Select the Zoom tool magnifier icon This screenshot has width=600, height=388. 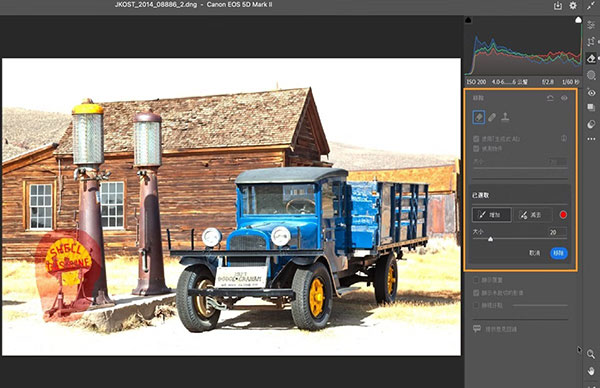pyautogui.click(x=591, y=354)
